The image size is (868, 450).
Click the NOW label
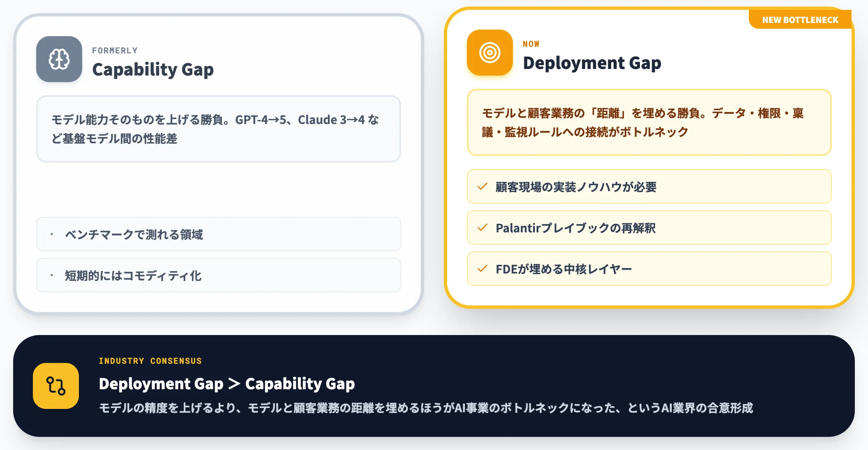pos(531,44)
